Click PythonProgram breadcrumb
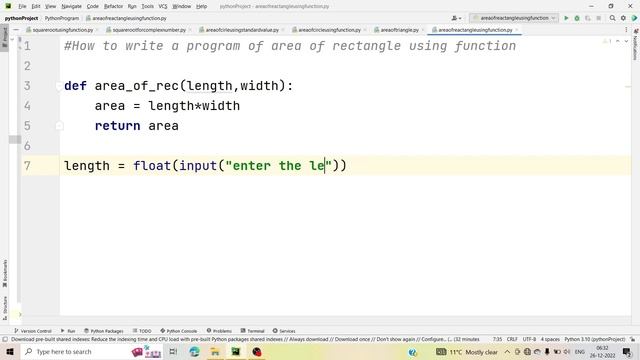Viewport: 640px width, 360px height. pyautogui.click(x=62, y=18)
